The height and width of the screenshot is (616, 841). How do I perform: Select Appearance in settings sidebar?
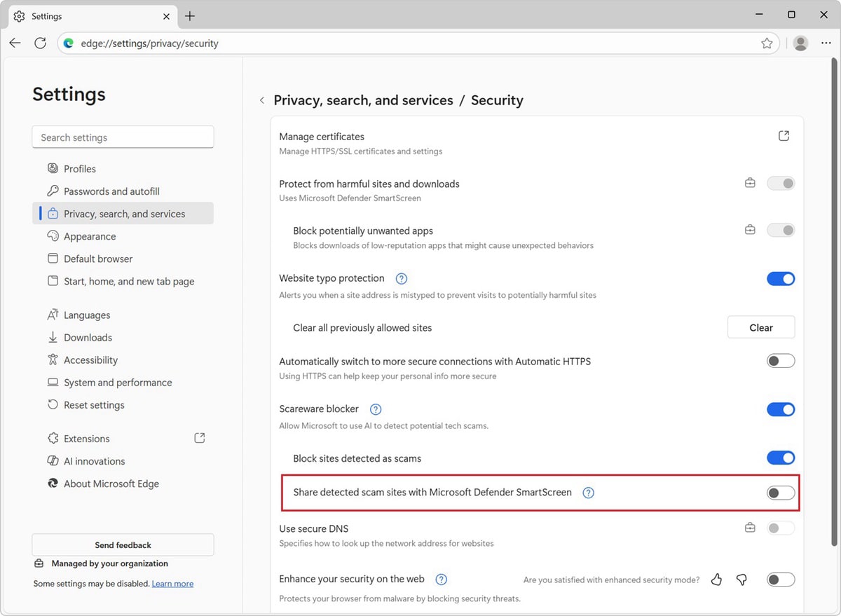(x=90, y=237)
